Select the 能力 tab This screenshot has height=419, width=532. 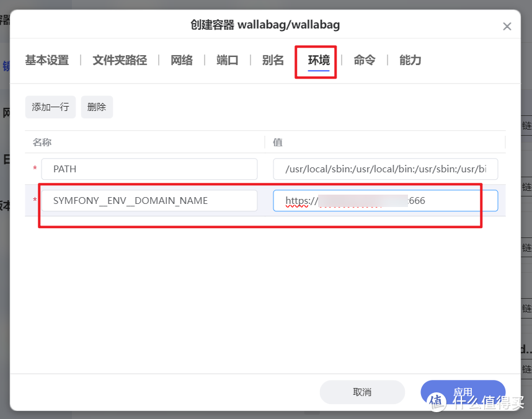click(x=410, y=60)
